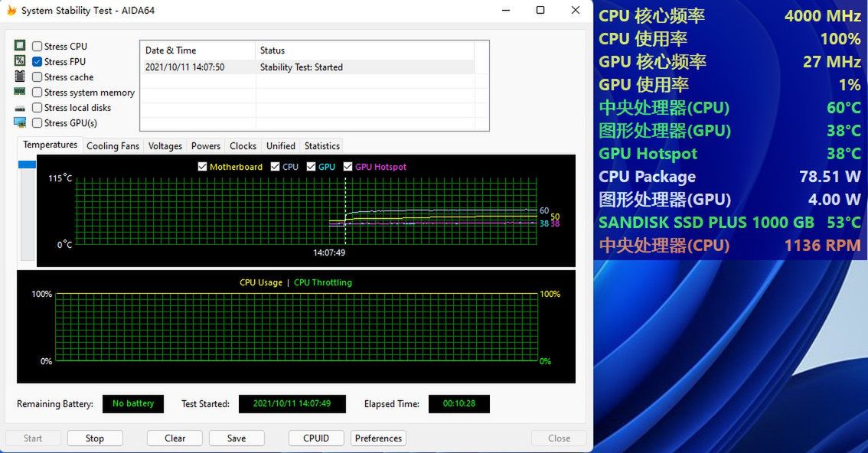
Task: Switch to the Cooling Fans tab
Action: pos(113,145)
